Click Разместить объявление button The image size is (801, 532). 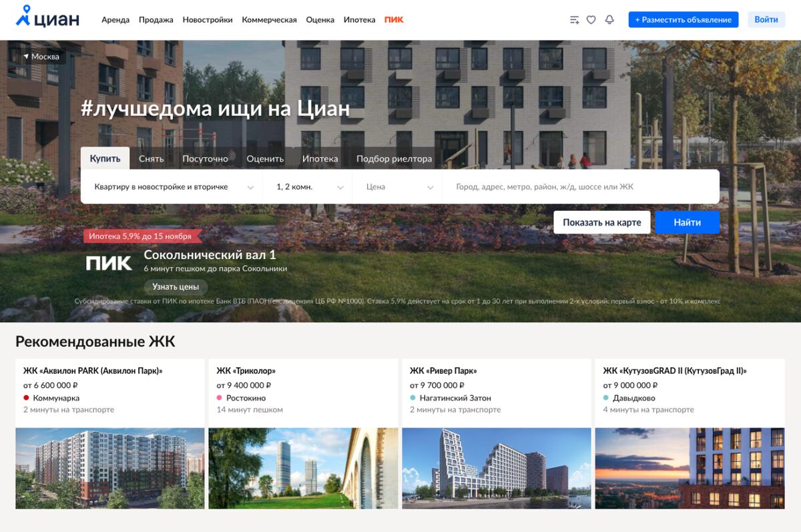point(684,19)
